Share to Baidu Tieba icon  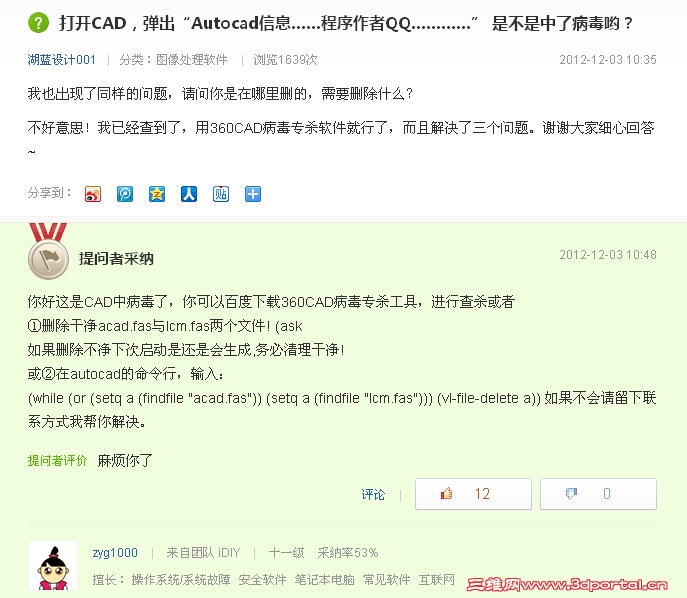221,194
